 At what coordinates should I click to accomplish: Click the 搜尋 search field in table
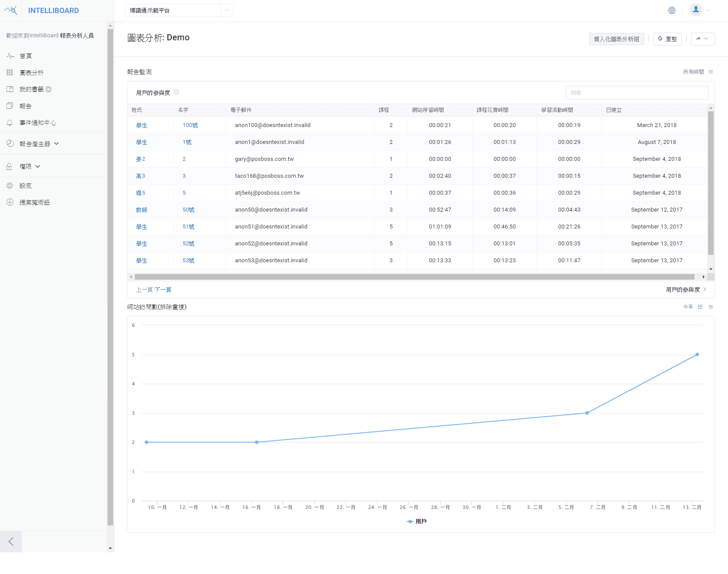click(x=637, y=93)
